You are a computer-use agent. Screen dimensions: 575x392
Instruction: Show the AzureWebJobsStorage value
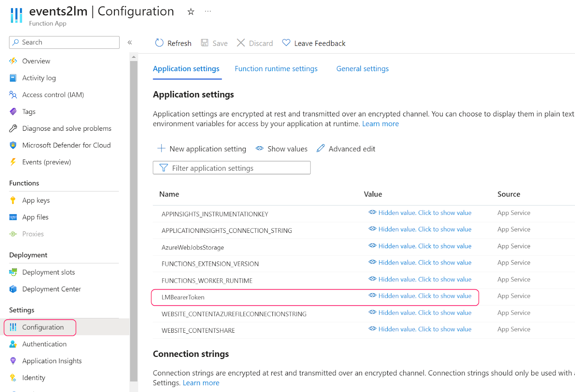pos(424,246)
